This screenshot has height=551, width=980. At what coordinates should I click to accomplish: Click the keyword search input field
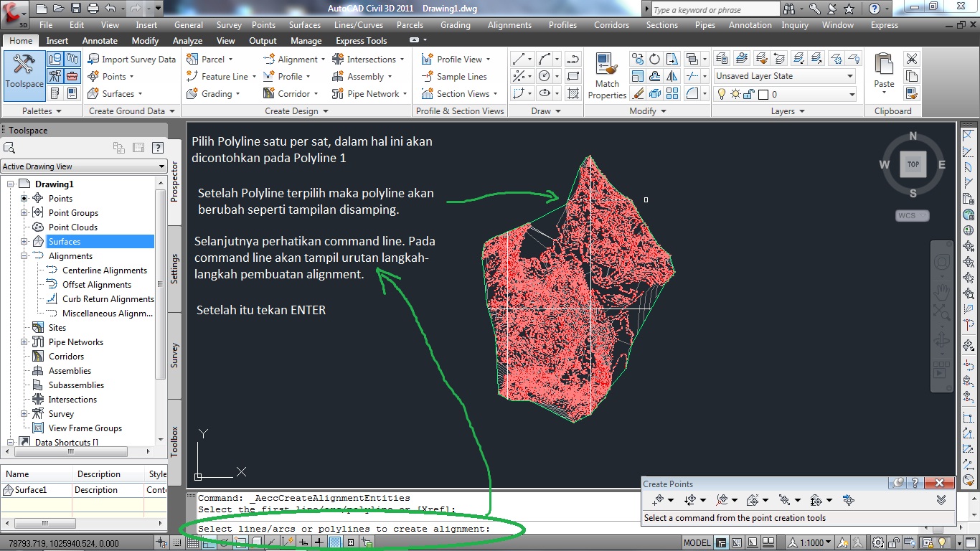click(715, 9)
